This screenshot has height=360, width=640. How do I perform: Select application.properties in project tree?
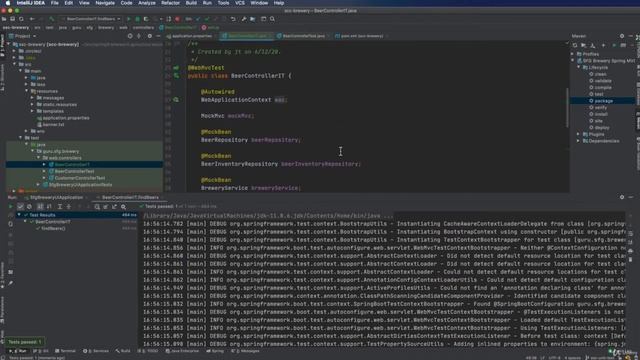tap(66, 118)
